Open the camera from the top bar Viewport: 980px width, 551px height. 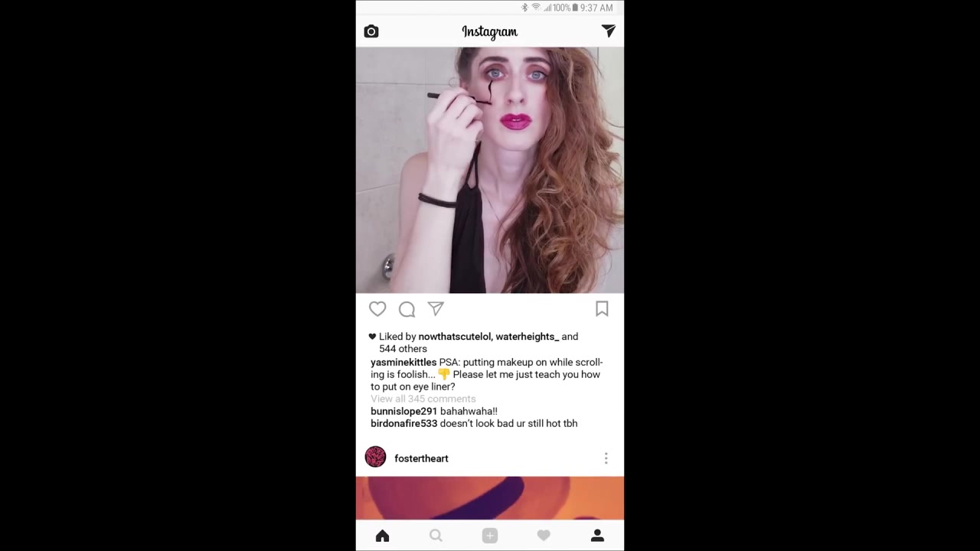coord(371,31)
